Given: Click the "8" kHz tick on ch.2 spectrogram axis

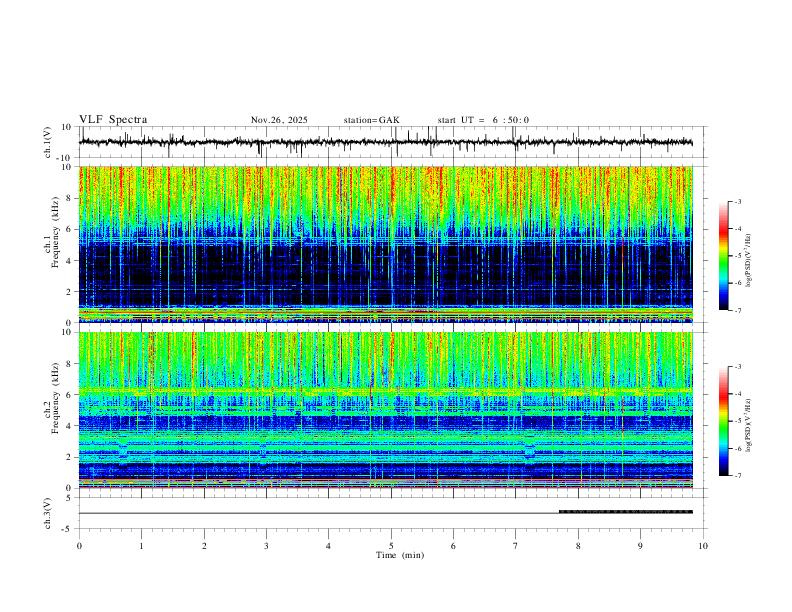Looking at the screenshot, I should tap(69, 364).
